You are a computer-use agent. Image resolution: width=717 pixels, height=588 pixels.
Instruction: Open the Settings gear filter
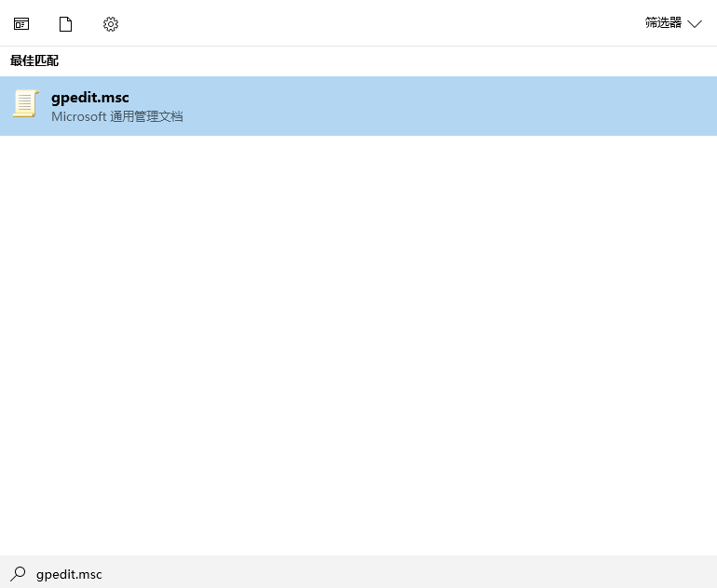point(111,24)
